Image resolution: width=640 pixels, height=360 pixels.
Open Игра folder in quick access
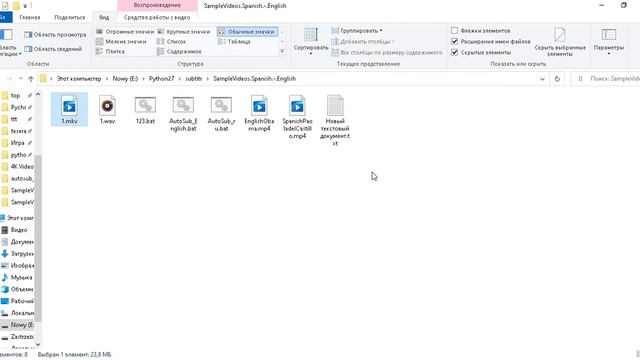click(x=14, y=143)
